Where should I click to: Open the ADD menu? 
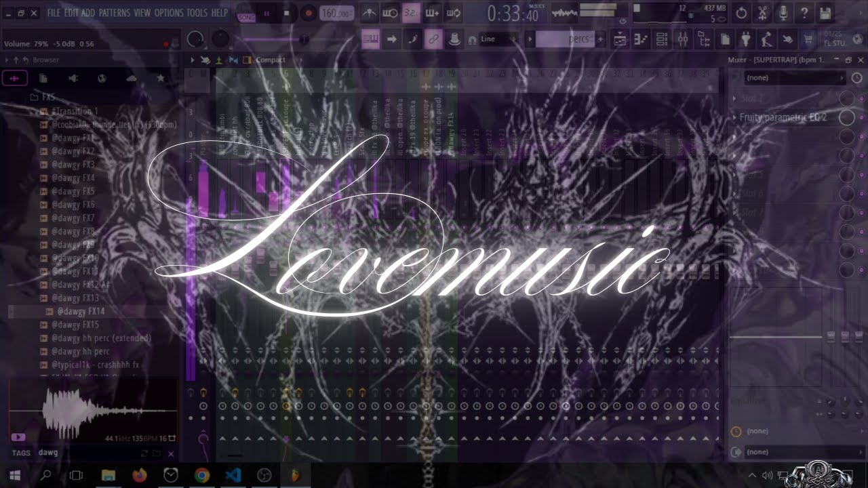click(88, 13)
